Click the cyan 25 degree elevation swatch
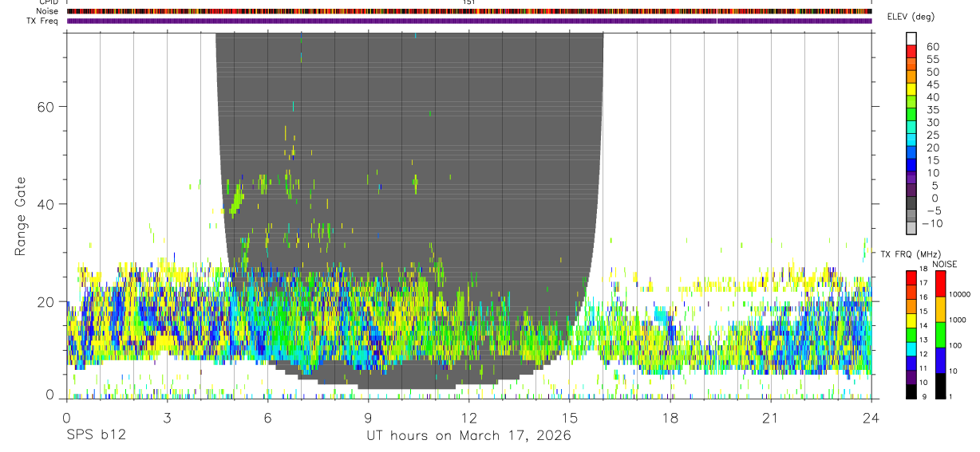 pos(911,141)
